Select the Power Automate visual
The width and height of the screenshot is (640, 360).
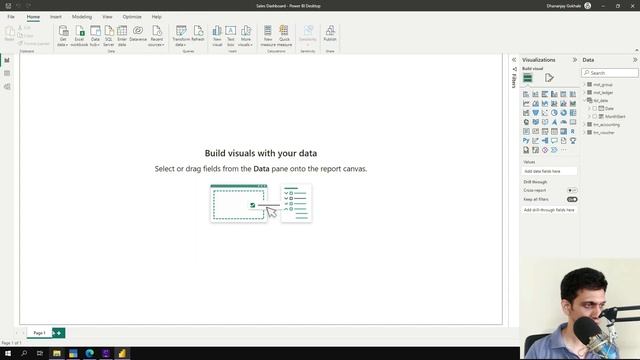pos(554,150)
